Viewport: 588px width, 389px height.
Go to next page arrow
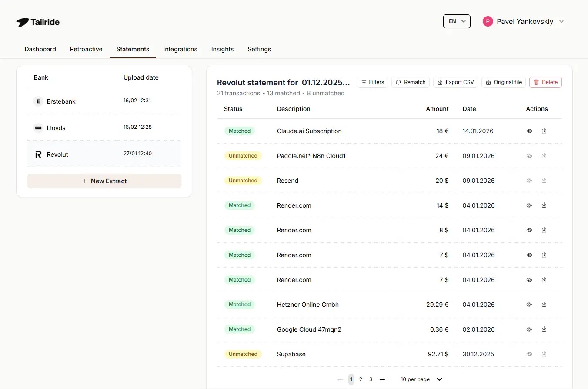click(x=382, y=379)
